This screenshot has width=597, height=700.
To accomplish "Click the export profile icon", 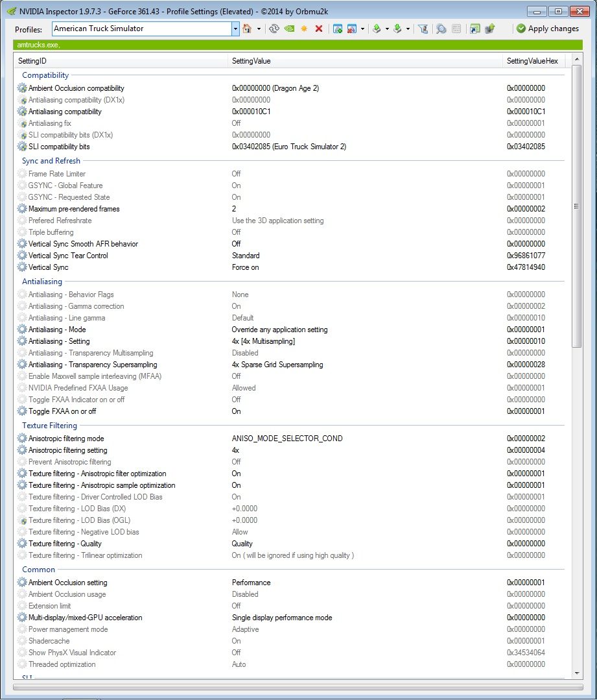I will [377, 29].
